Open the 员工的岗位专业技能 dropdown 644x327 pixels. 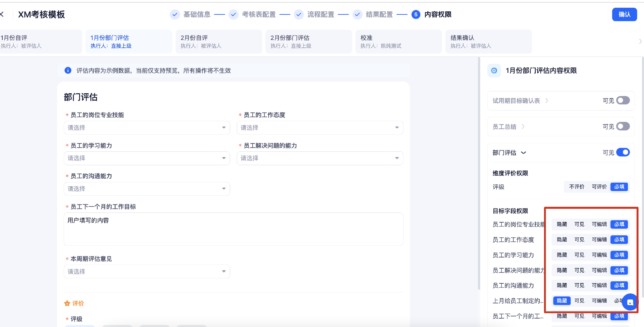[147, 128]
